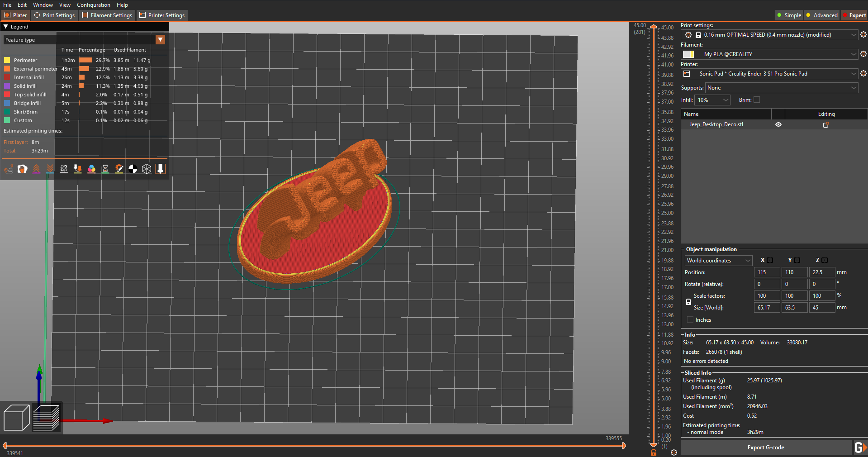868x457 pixels.
Task: Toggle deretractions visibility icon
Action: click(50, 169)
